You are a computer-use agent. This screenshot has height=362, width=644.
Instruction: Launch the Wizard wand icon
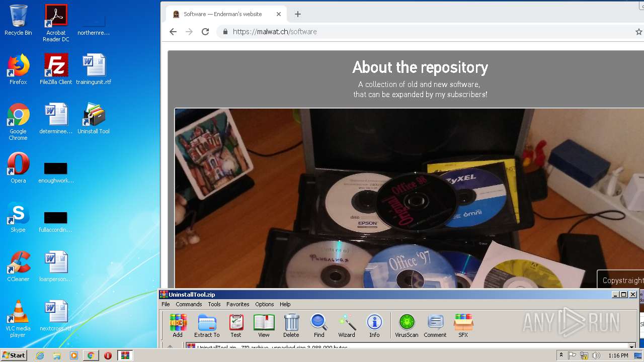(x=347, y=326)
